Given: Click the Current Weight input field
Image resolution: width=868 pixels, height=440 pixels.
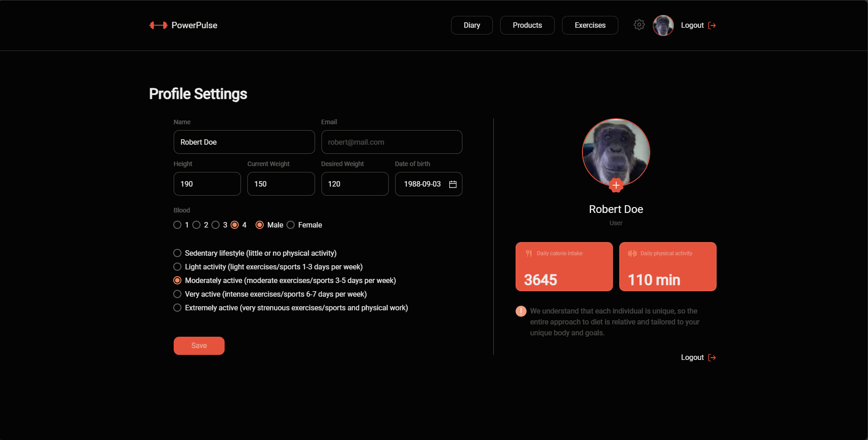Looking at the screenshot, I should click(281, 184).
